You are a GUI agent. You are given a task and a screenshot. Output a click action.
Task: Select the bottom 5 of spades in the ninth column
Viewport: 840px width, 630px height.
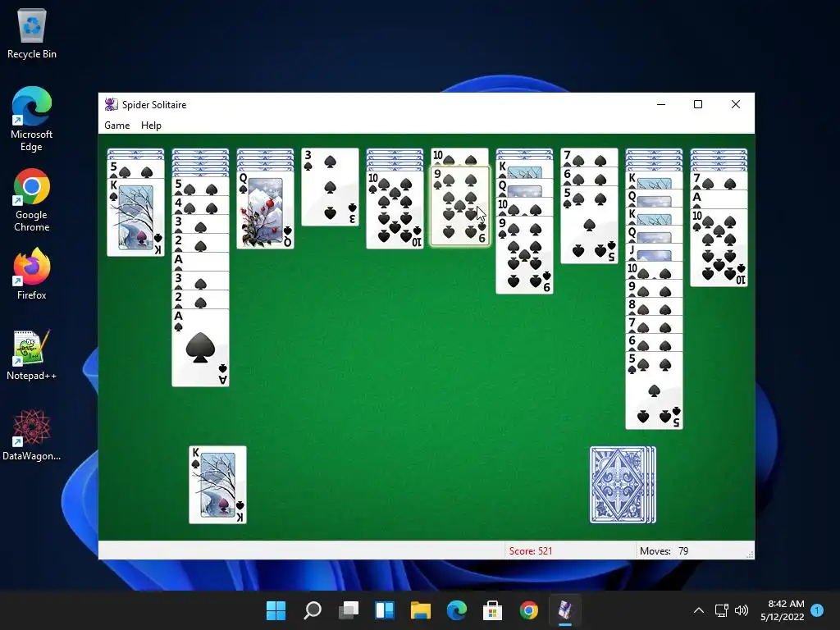[654, 390]
